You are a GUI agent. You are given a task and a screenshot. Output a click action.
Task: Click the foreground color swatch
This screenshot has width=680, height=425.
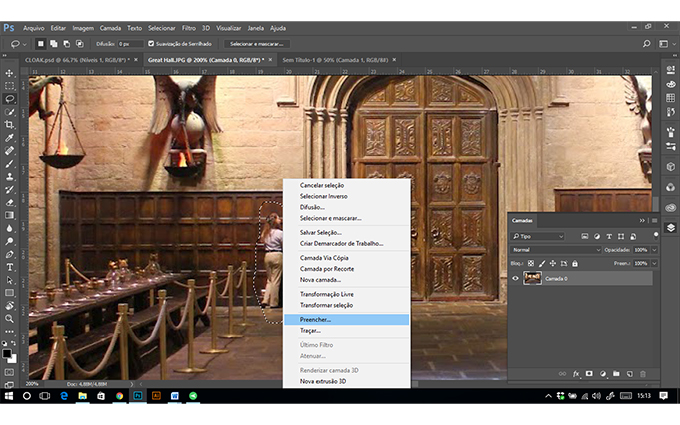click(7, 353)
